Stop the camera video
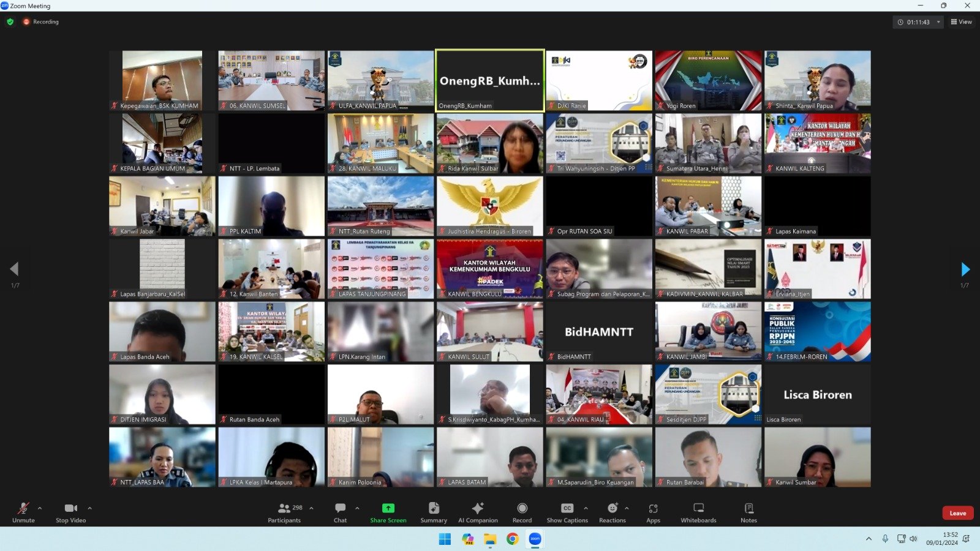 pyautogui.click(x=70, y=512)
